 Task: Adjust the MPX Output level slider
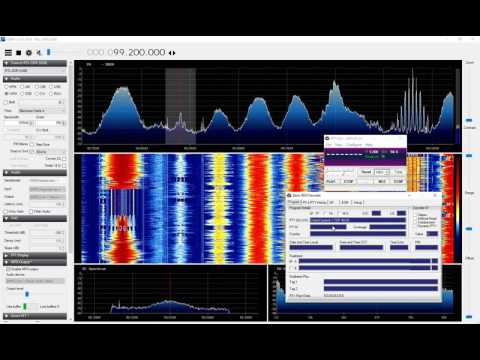27,294
